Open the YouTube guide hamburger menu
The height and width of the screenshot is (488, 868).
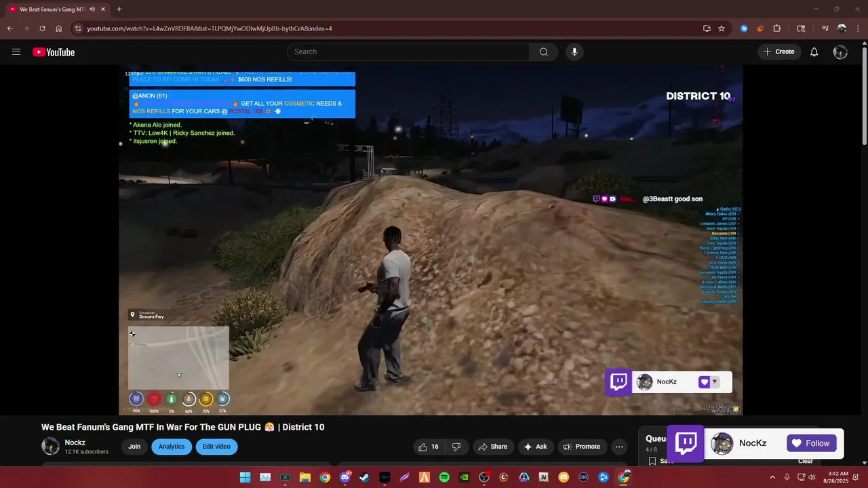(16, 52)
